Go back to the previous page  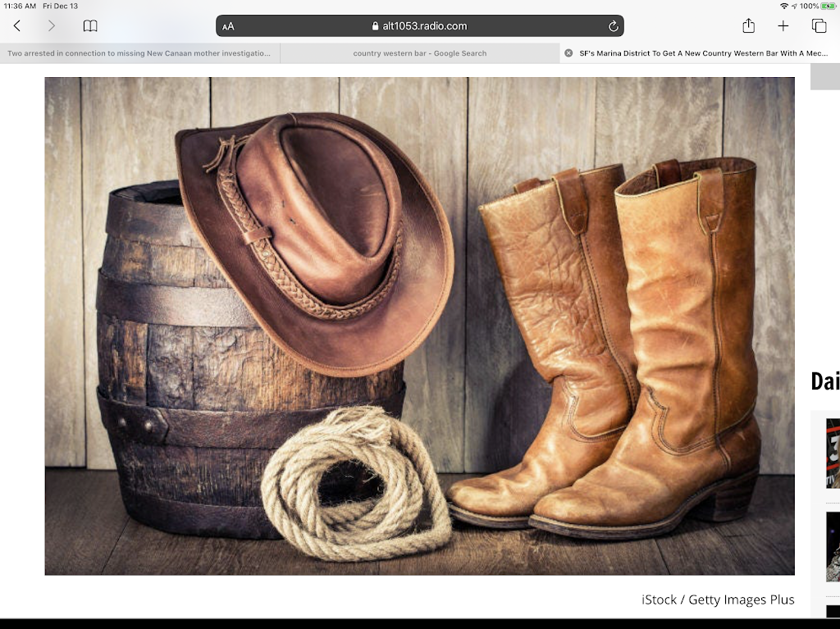(x=16, y=26)
